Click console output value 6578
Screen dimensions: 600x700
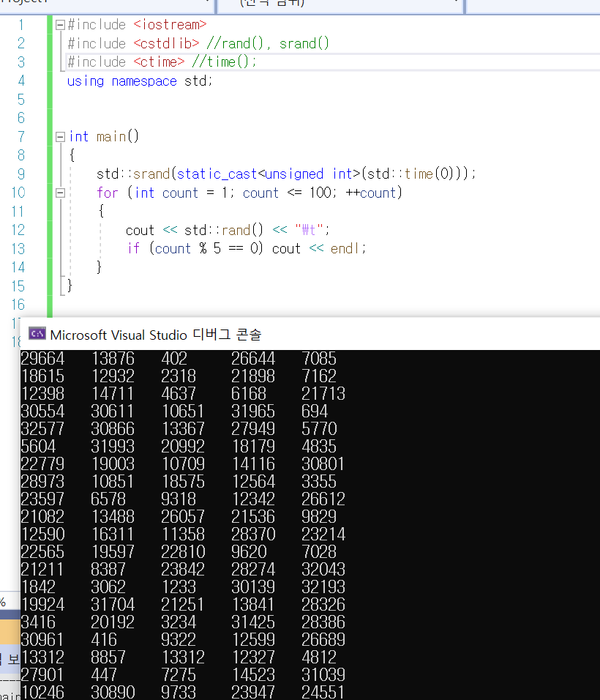(108, 499)
